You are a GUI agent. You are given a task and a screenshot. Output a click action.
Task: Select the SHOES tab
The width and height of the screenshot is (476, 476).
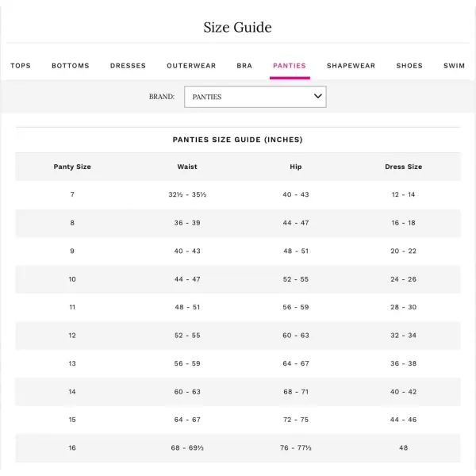click(x=409, y=66)
